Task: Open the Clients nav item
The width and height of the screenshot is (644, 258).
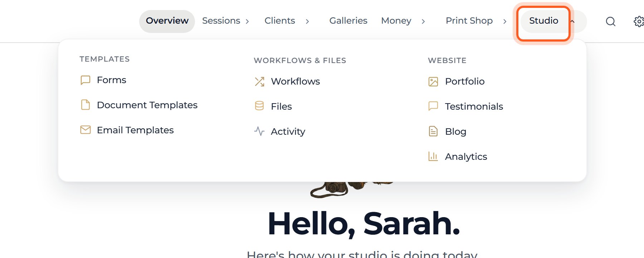Action: [280, 21]
